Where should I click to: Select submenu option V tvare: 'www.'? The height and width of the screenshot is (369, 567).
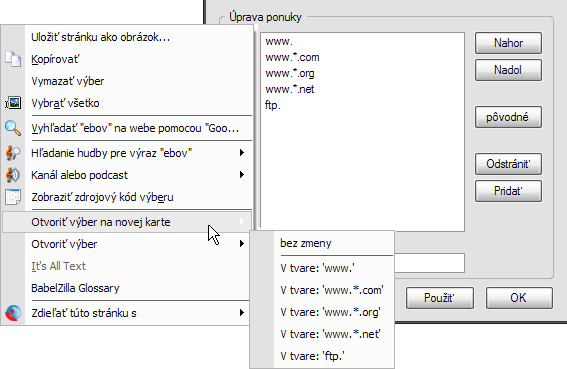coord(322,268)
